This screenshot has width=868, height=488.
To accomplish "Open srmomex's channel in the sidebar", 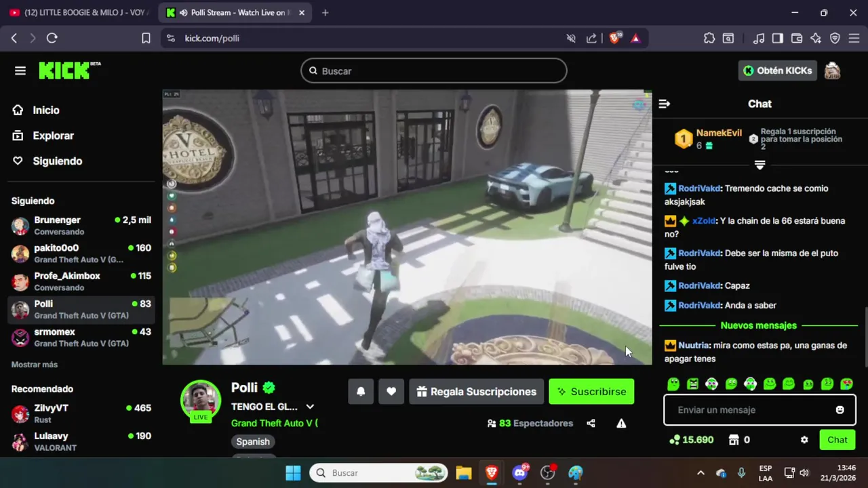I will (x=81, y=338).
